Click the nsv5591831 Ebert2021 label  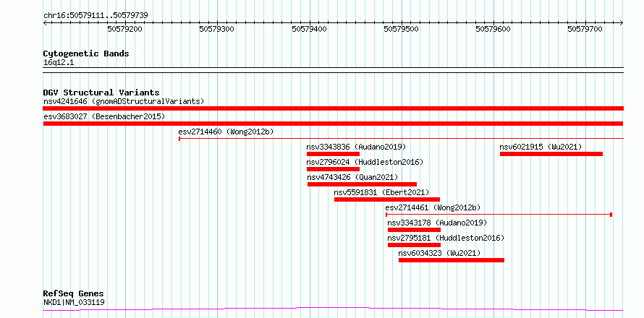pyautogui.click(x=381, y=192)
